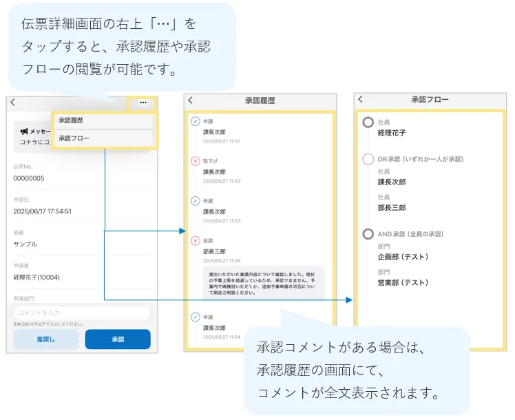Tap the megaphone message icon
Viewport: 515px width, 420px height.
click(x=24, y=131)
